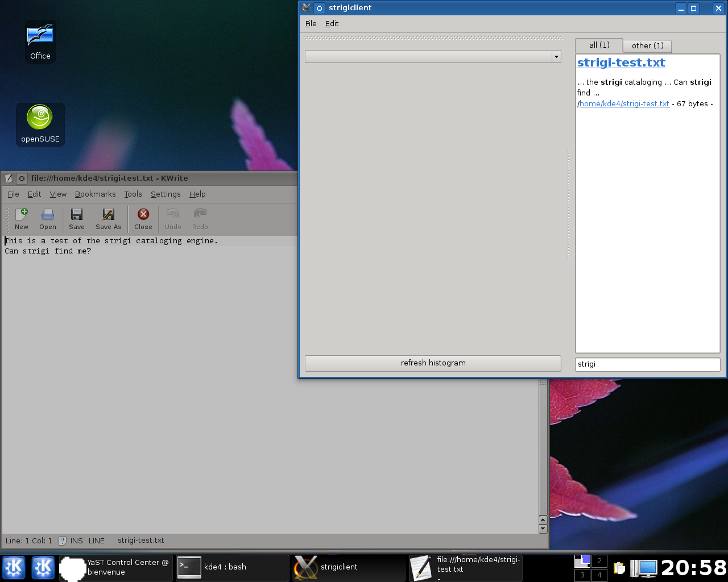Viewport: 728px width, 582px height.
Task: Open strigiclient Edit menu
Action: [332, 24]
